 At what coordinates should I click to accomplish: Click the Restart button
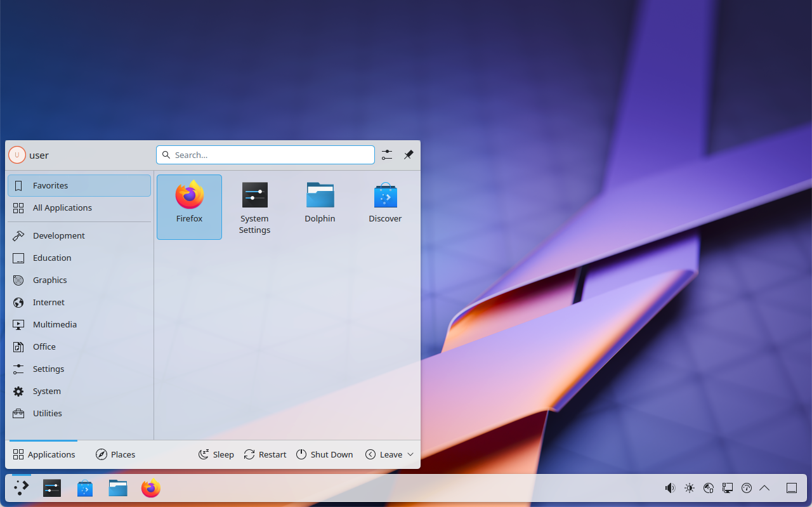pyautogui.click(x=265, y=454)
